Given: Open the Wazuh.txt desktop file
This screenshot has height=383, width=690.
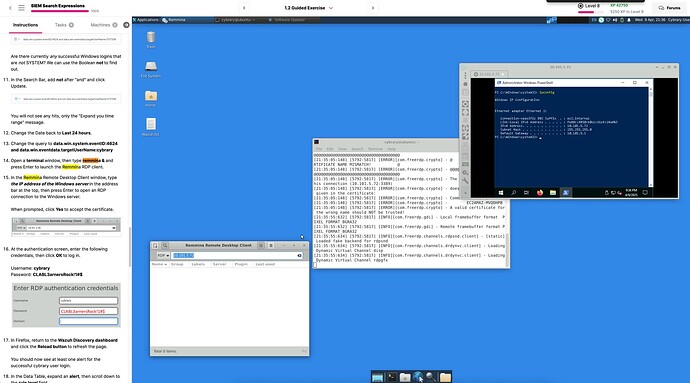Looking at the screenshot, I should pos(150,127).
